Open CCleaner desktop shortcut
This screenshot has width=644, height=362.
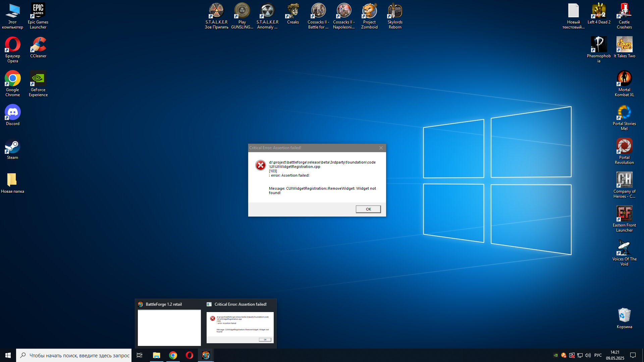click(38, 48)
